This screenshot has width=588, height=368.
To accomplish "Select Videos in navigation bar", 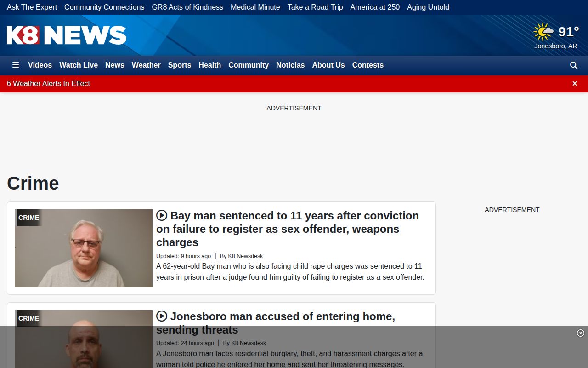I will pos(40,65).
